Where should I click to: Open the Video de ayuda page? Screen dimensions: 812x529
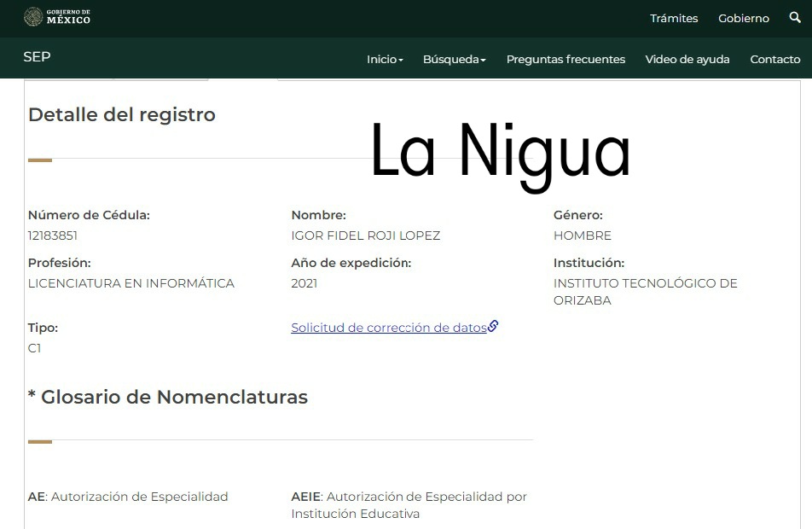pyautogui.click(x=687, y=60)
